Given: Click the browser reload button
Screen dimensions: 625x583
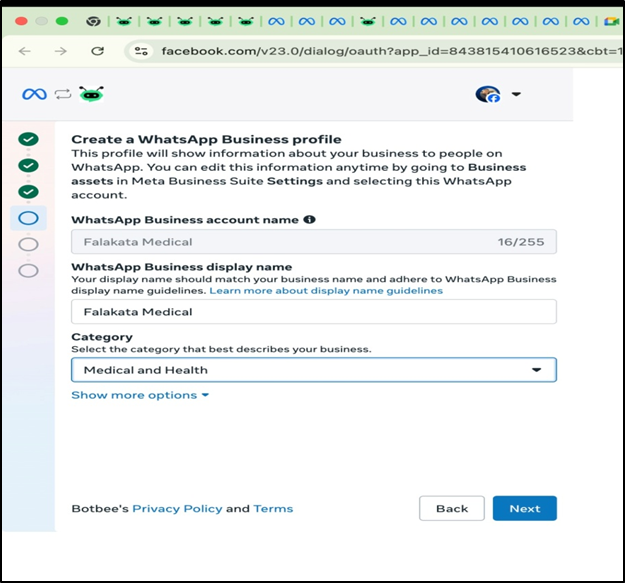Looking at the screenshot, I should 97,51.
